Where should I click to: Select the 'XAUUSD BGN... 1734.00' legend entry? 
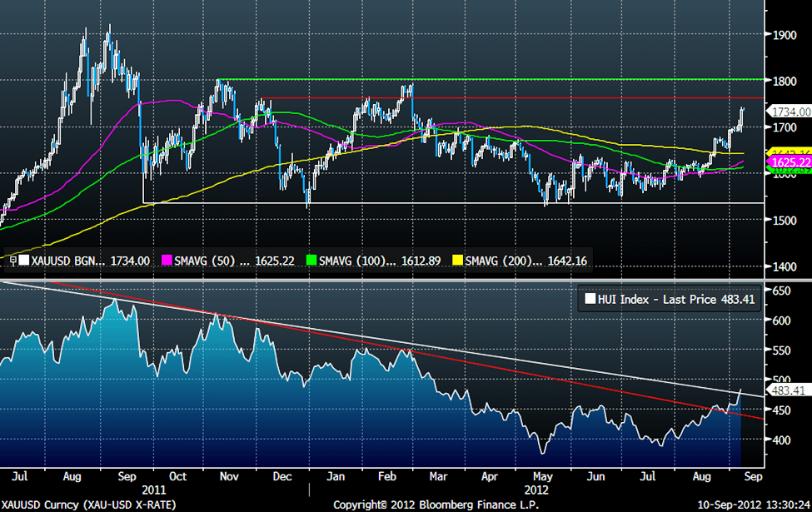[85, 261]
